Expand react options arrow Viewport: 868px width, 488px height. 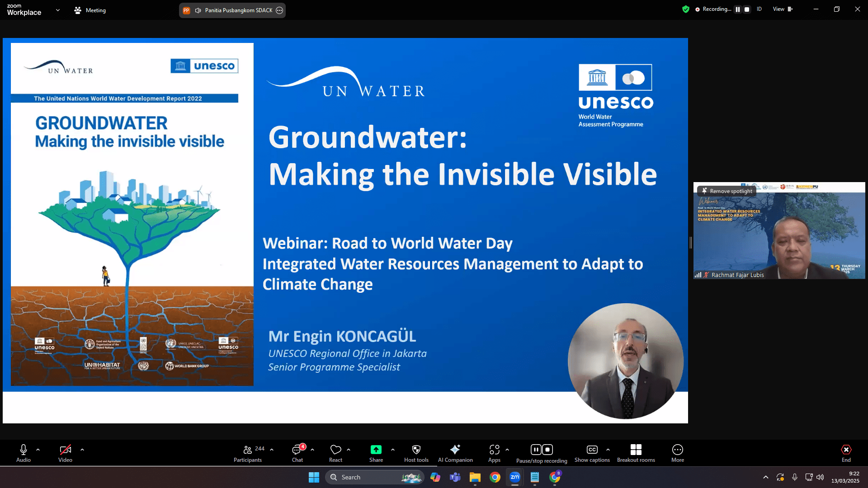tap(349, 450)
